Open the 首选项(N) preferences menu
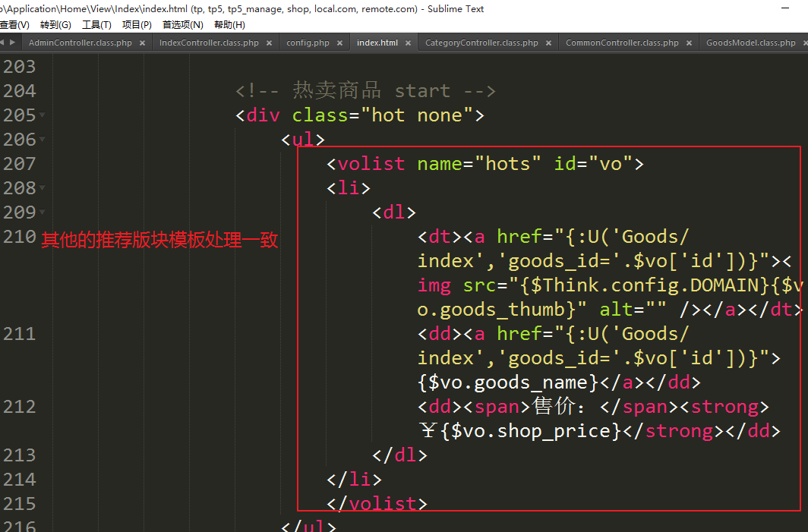The height and width of the screenshot is (532, 808). click(182, 25)
